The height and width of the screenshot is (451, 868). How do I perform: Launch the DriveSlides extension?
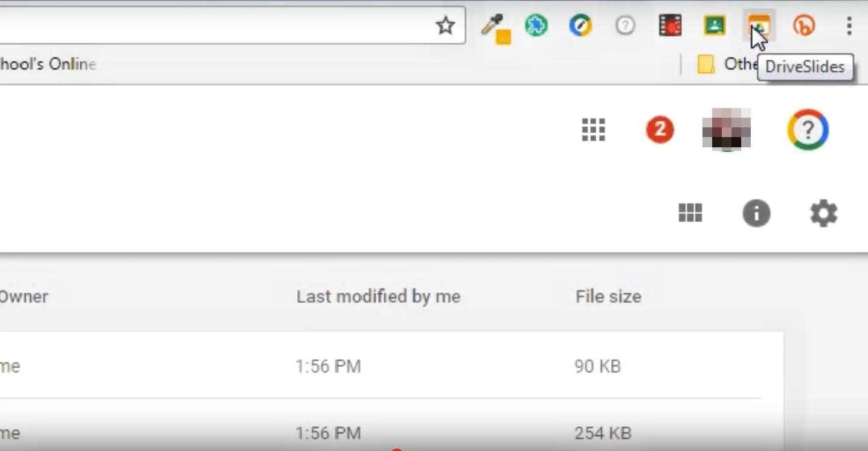[758, 25]
